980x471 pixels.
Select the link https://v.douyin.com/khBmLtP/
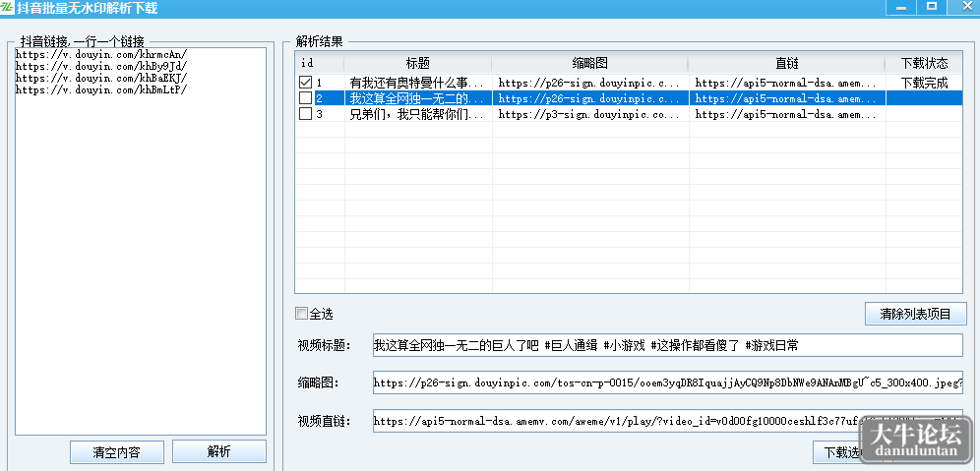[x=100, y=89]
